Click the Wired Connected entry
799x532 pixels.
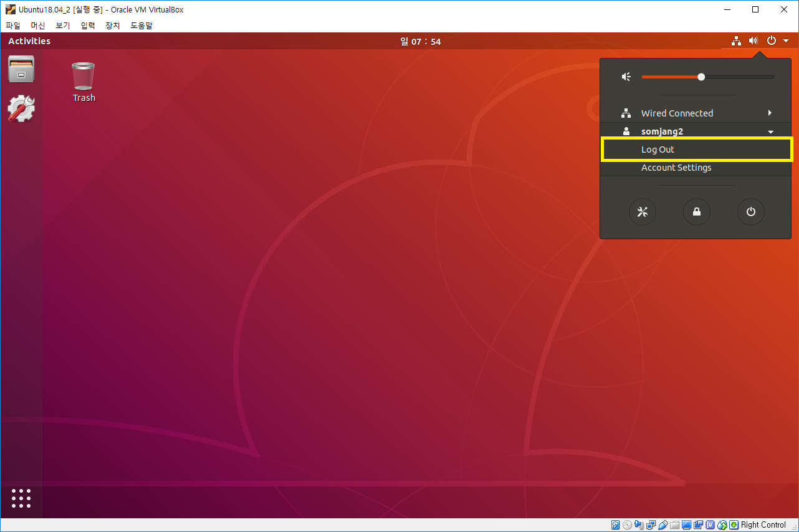[x=696, y=113]
